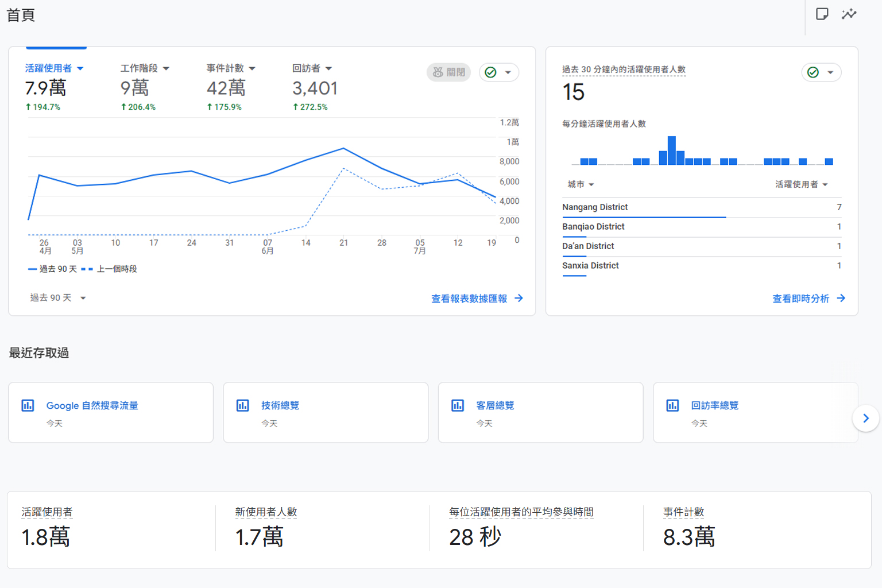Click the Nangang District row
The width and height of the screenshot is (882, 588).
(702, 207)
